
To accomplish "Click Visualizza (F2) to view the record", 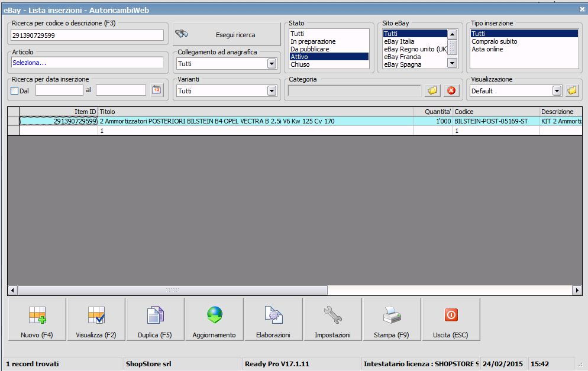I will click(96, 320).
